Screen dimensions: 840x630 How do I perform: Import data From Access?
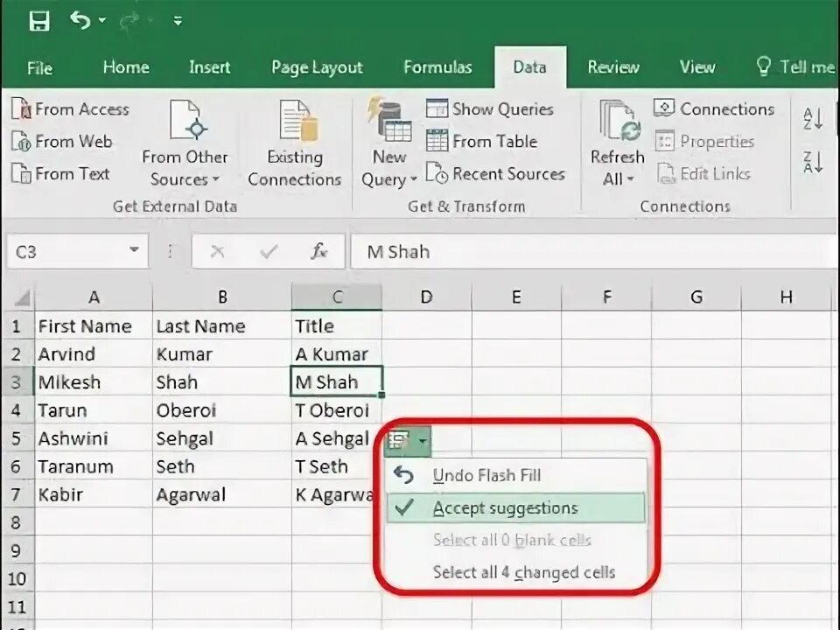pyautogui.click(x=70, y=109)
